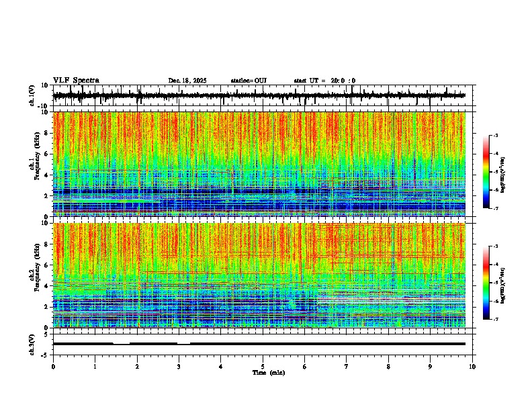Click the "Time (min)" x-axis label

[x=269, y=373]
